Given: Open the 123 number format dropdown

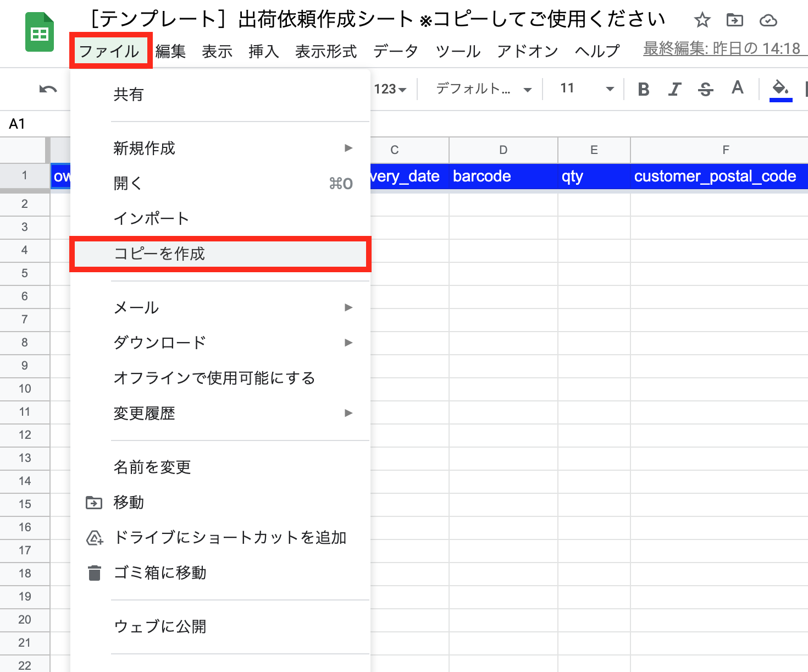Looking at the screenshot, I should 391,89.
